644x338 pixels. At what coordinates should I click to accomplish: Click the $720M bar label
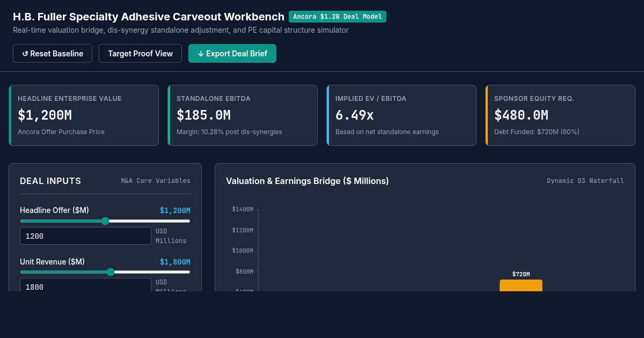[x=521, y=274]
